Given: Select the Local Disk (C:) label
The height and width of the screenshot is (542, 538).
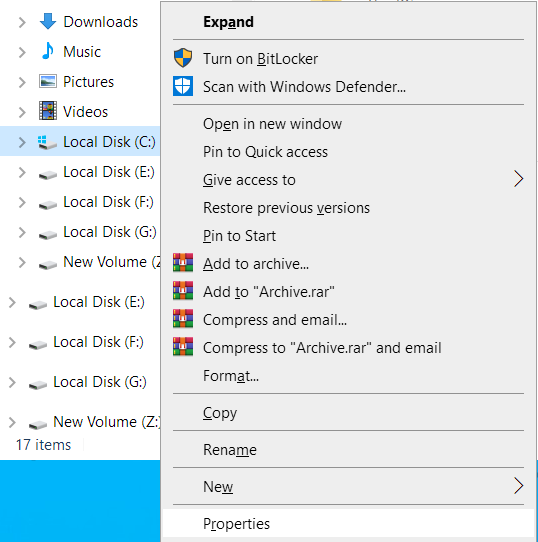Looking at the screenshot, I should pyautogui.click(x=109, y=142).
